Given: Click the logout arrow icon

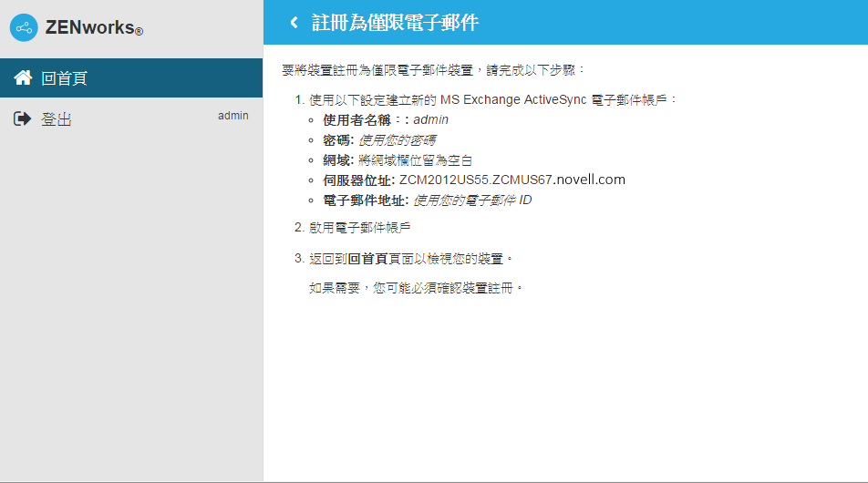Looking at the screenshot, I should click(x=22, y=118).
